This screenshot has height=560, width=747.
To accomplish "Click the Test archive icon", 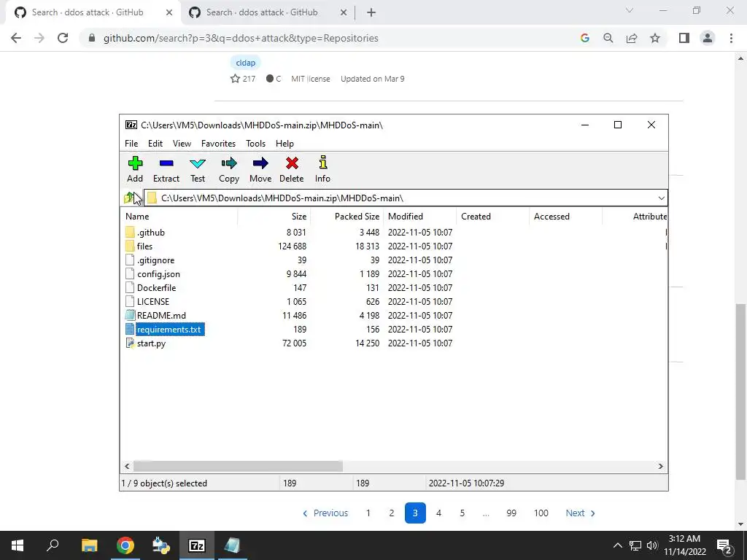I will click(x=198, y=164).
